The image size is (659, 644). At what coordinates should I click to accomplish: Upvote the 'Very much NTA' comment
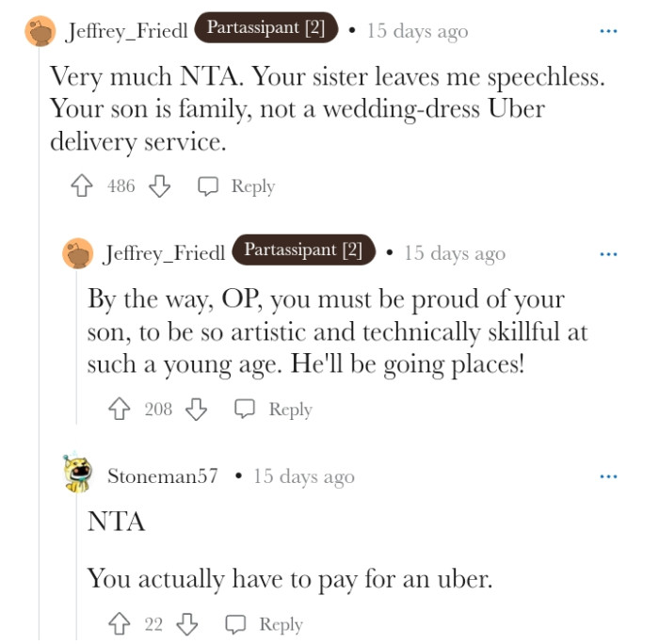coord(84,186)
